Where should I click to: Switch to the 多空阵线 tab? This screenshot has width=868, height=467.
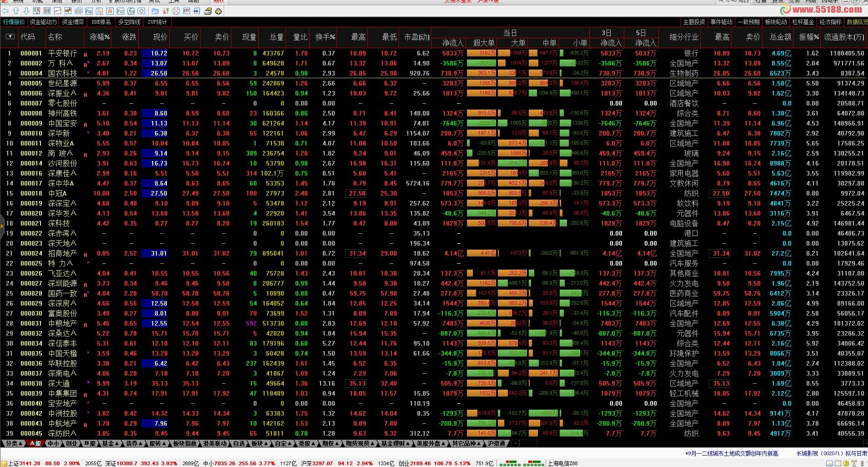pos(129,22)
